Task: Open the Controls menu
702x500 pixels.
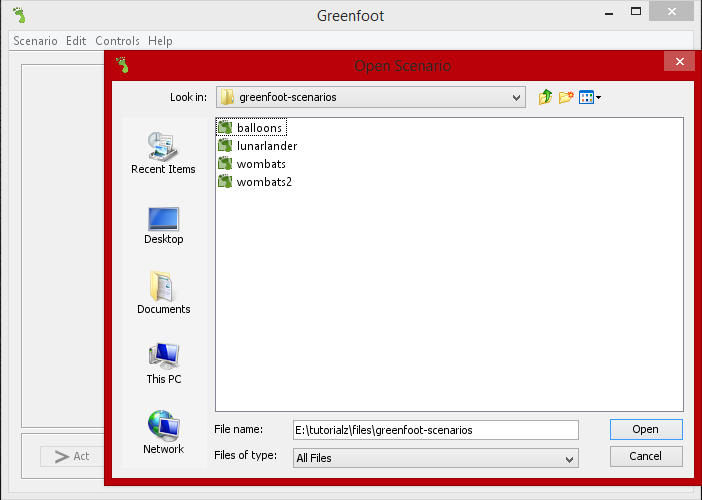Action: click(117, 41)
